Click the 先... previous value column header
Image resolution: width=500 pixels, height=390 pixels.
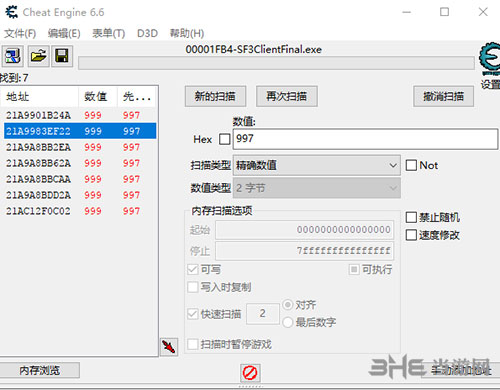pos(137,97)
